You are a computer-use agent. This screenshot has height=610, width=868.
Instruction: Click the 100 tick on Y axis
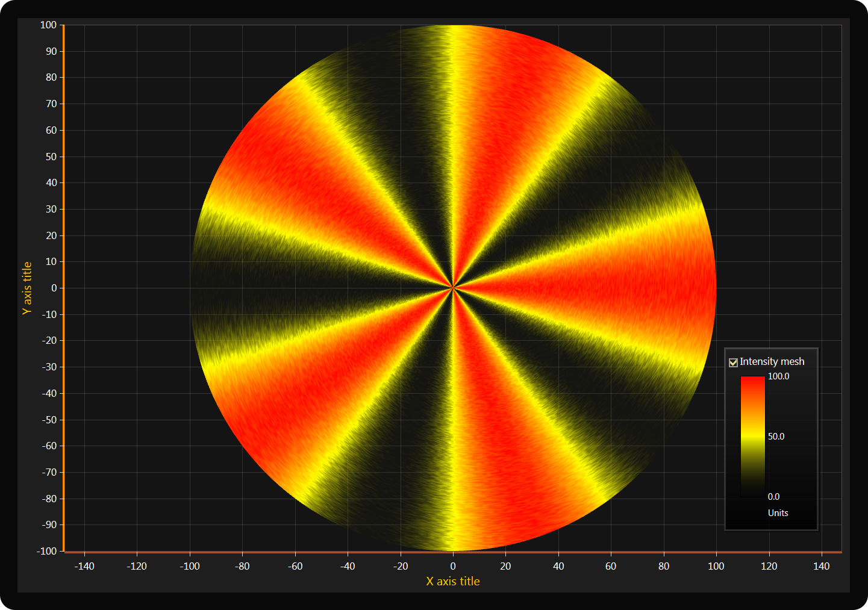click(x=48, y=25)
